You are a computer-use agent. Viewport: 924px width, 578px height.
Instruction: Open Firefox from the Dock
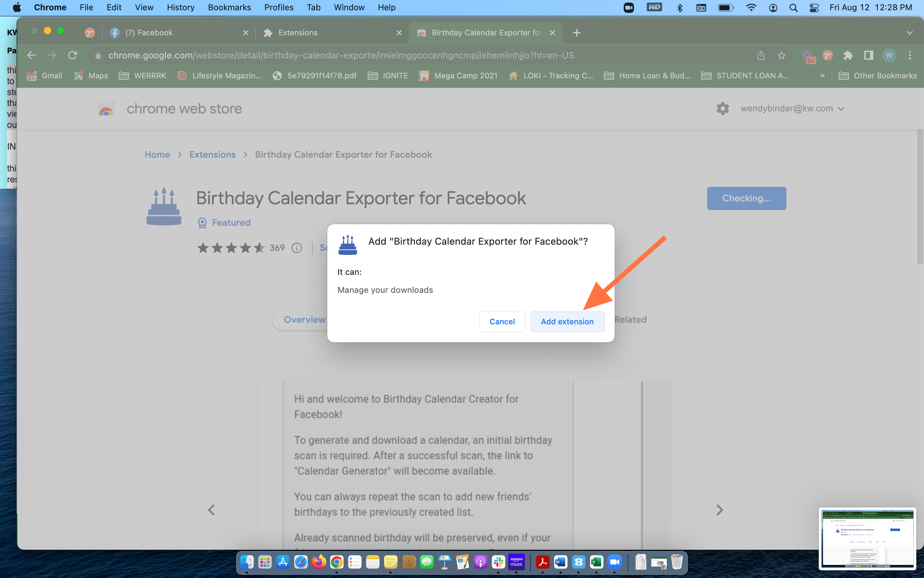coord(319,562)
